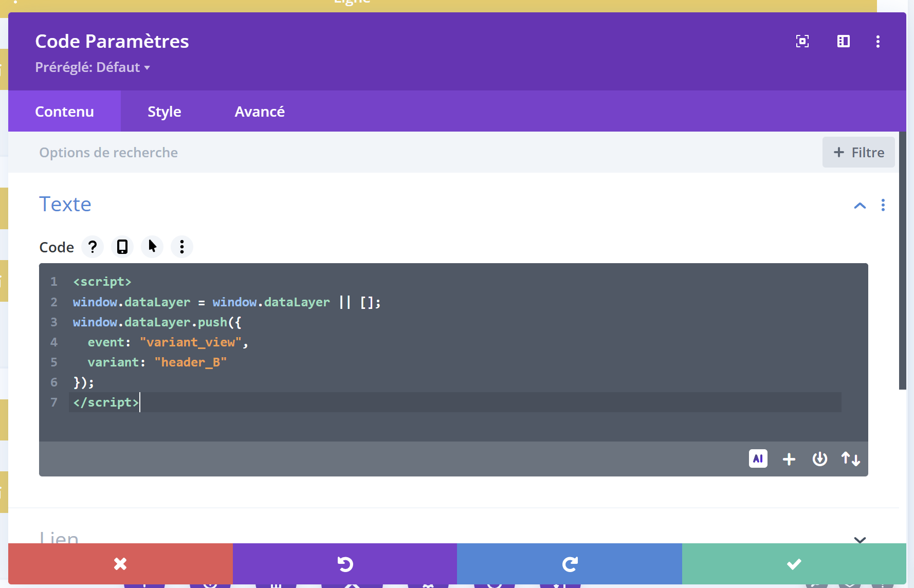Click the hover cursor arrow icon
Viewport: 914px width, 588px height.
tap(152, 247)
